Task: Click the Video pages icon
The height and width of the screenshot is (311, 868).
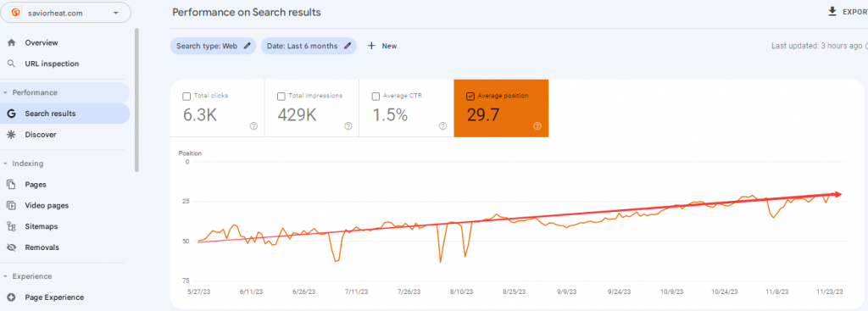Action: click(x=11, y=205)
